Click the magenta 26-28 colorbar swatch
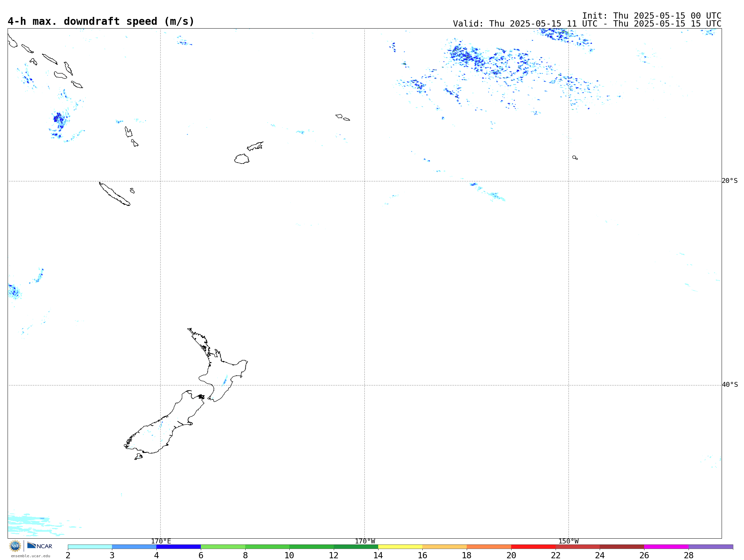This screenshot has height=560, width=744. [x=666, y=547]
